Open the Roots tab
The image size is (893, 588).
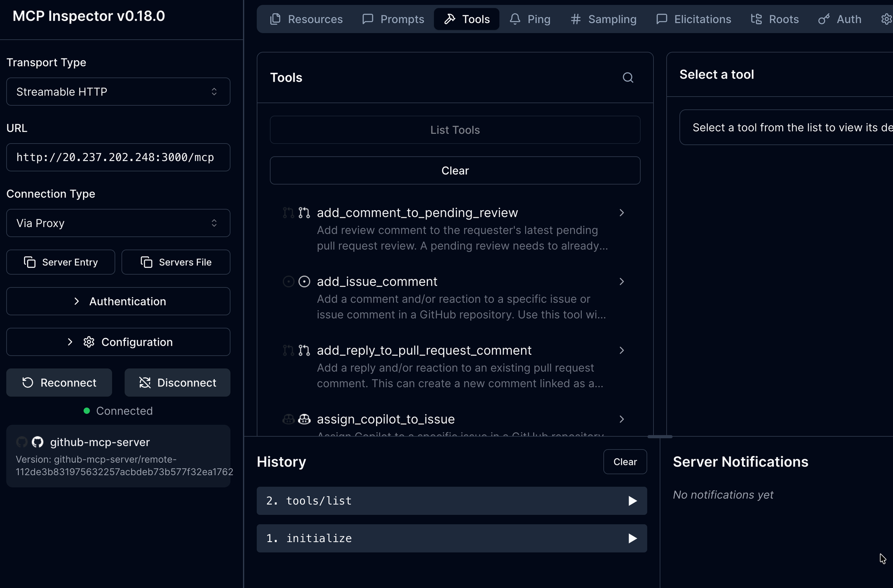click(775, 19)
